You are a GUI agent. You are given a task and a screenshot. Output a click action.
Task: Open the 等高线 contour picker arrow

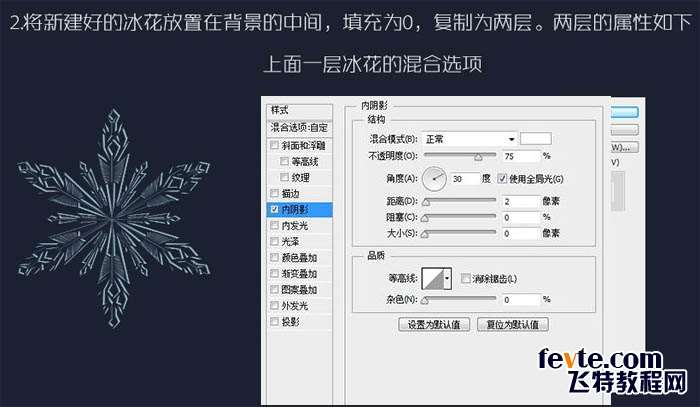tap(447, 278)
